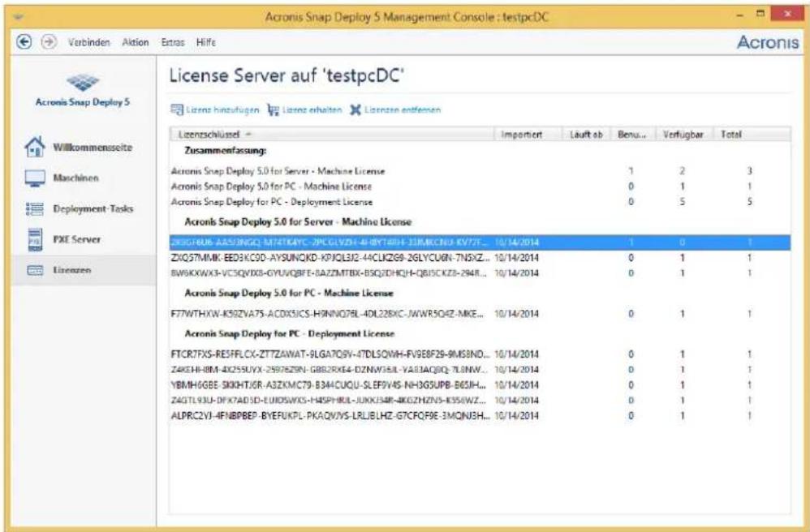Click the Lizenzen entfernen X icon
Screen dimensions: 810x532
click(x=355, y=110)
